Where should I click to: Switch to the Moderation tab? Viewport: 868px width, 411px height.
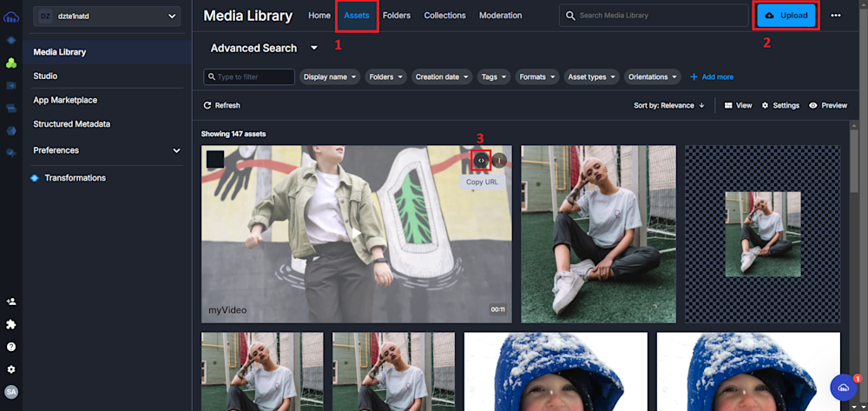click(x=501, y=16)
